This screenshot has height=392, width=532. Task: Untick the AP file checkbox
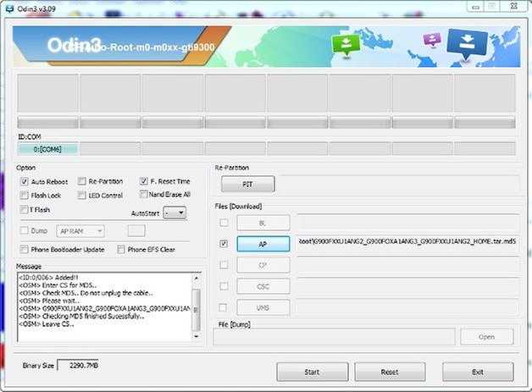[224, 244]
